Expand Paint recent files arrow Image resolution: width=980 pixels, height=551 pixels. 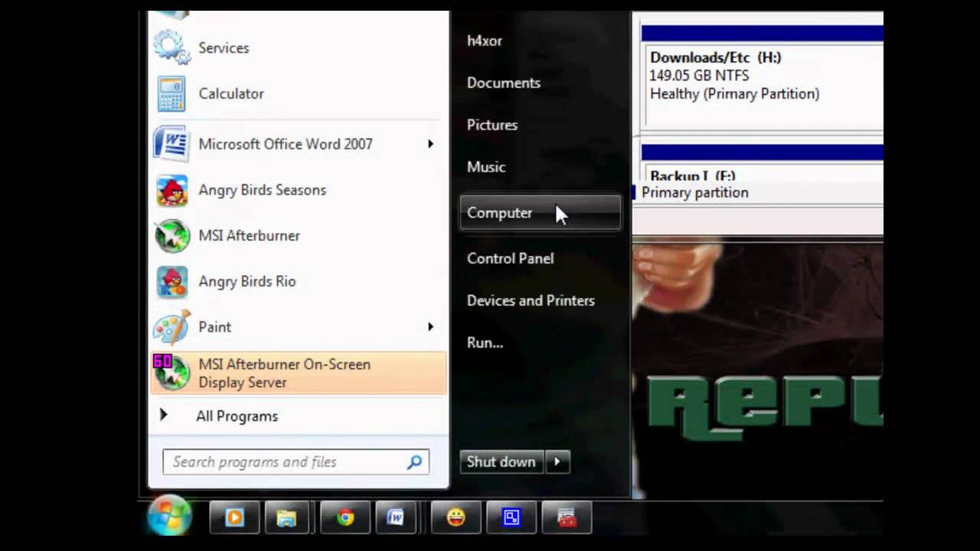pyautogui.click(x=430, y=327)
